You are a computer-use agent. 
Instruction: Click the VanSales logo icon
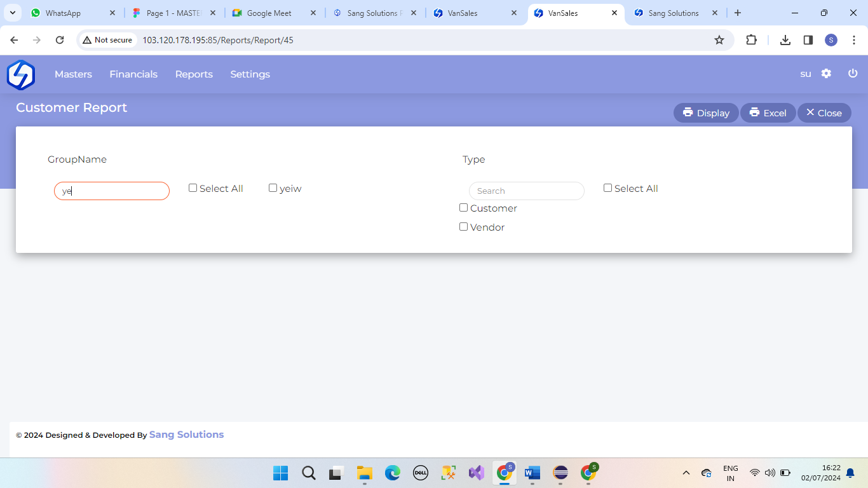coord(21,74)
